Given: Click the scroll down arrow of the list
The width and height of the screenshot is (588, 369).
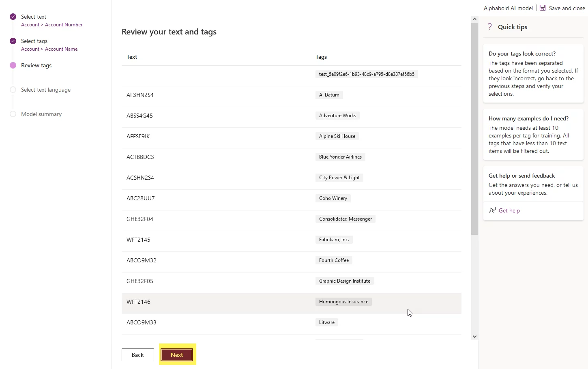Looking at the screenshot, I should [474, 337].
